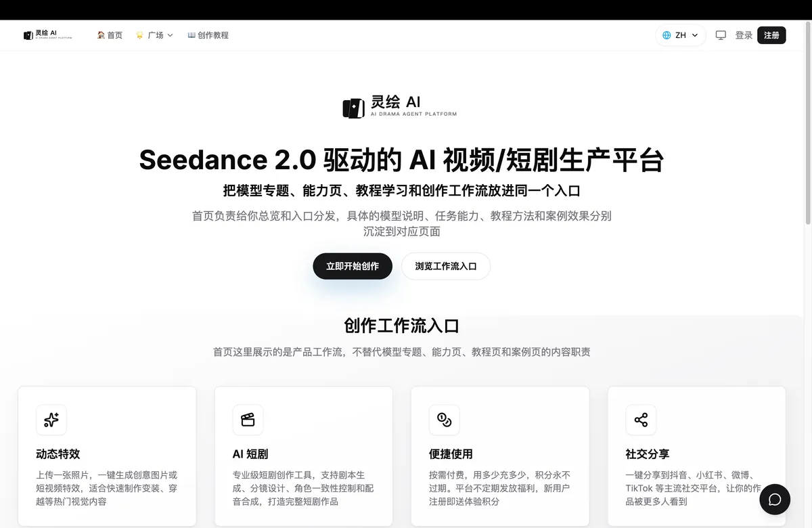This screenshot has height=528, width=812.
Task: Expand the 广场 dropdown menu
Action: tap(155, 35)
